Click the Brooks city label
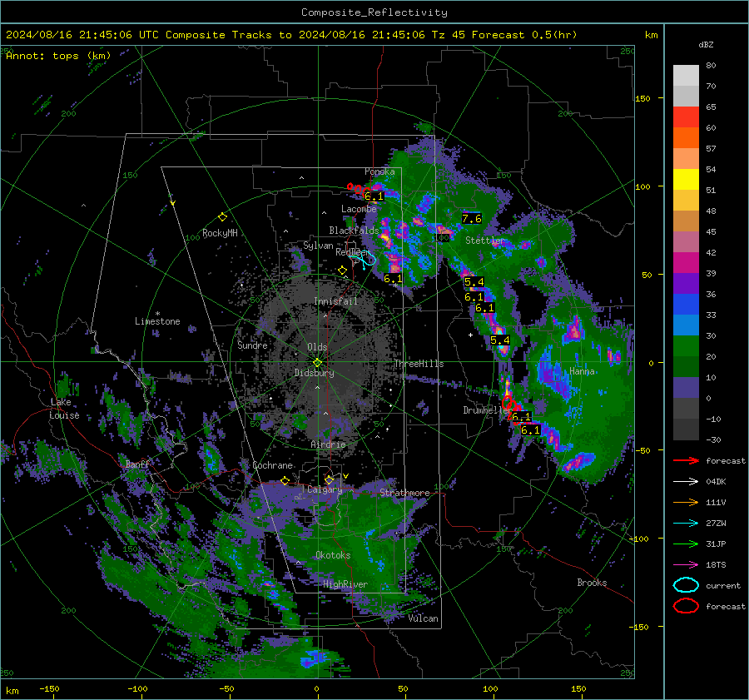The width and height of the screenshot is (749, 700). point(592,583)
